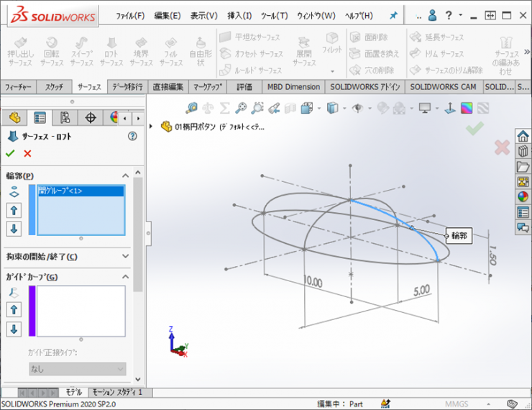This screenshot has height=410, width=532.
Task: Open the ツール(T) menu
Action: coord(274,15)
